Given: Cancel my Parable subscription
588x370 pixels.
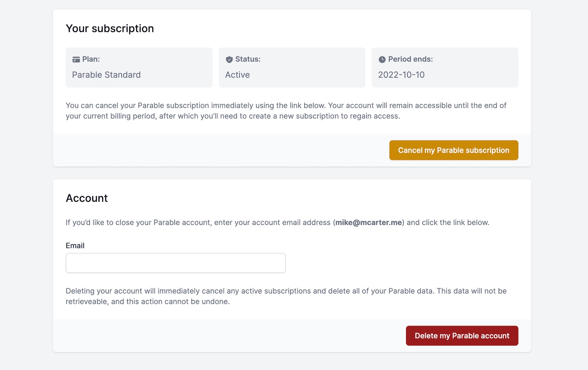Looking at the screenshot, I should pyautogui.click(x=454, y=150).
